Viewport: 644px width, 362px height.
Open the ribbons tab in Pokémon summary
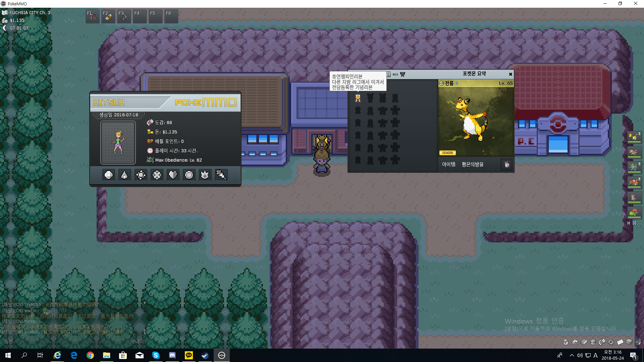click(402, 74)
